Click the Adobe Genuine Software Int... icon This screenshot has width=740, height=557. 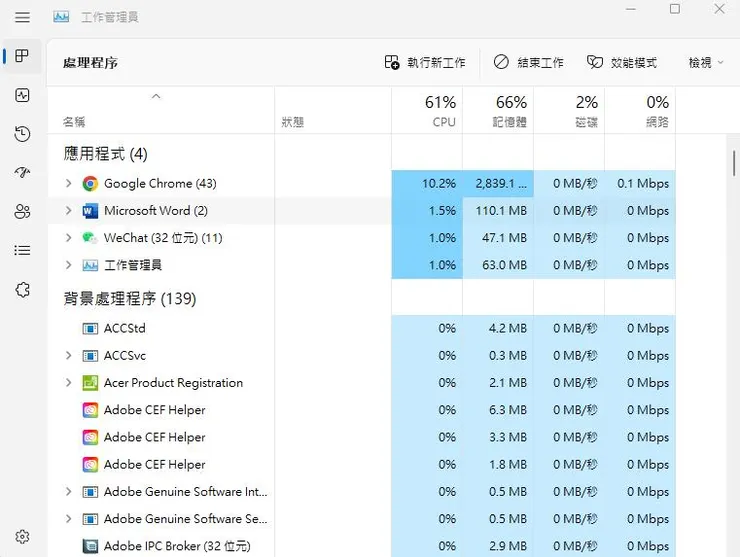click(90, 492)
